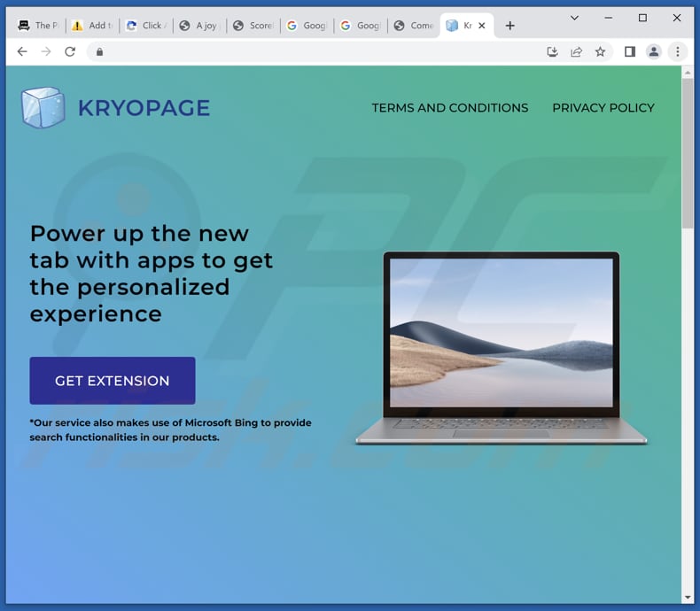
Task: Click the 'Power up the new tab' headline
Action: click(152, 274)
